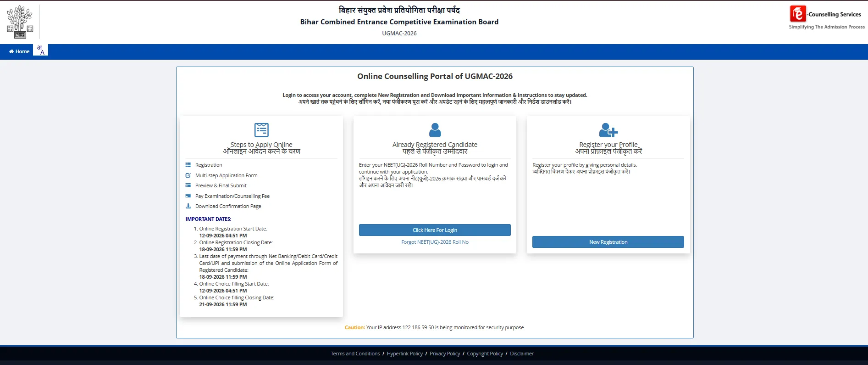
Task: Click the Already Registered Candidate user icon
Action: [x=435, y=130]
